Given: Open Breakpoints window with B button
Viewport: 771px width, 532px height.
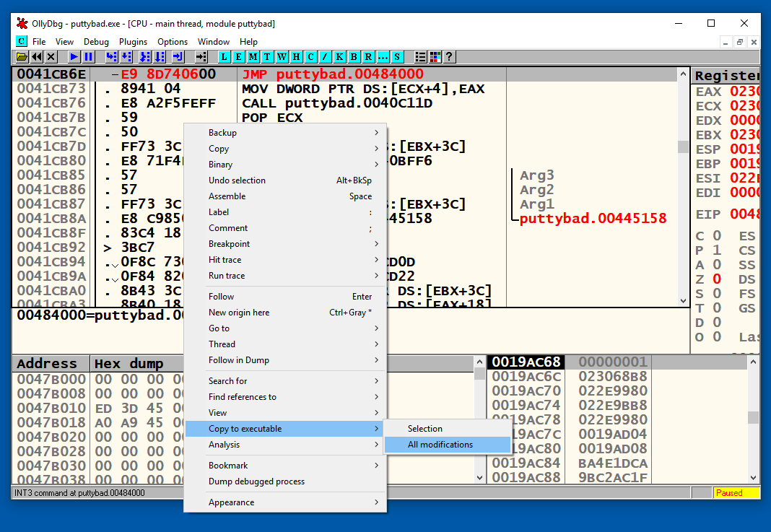Looking at the screenshot, I should click(x=354, y=56).
